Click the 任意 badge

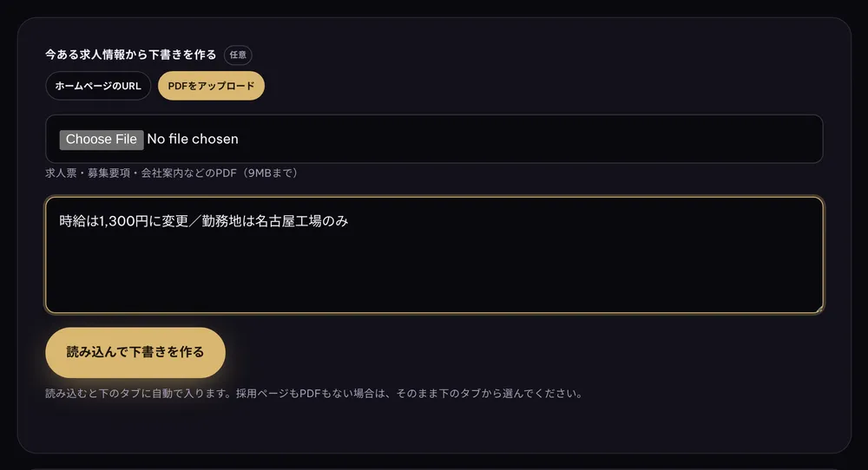238,55
